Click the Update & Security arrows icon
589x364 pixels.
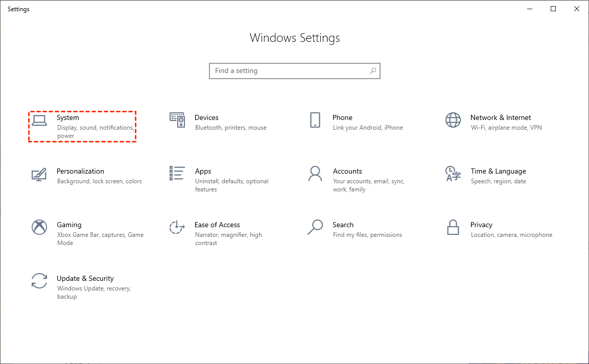click(39, 281)
